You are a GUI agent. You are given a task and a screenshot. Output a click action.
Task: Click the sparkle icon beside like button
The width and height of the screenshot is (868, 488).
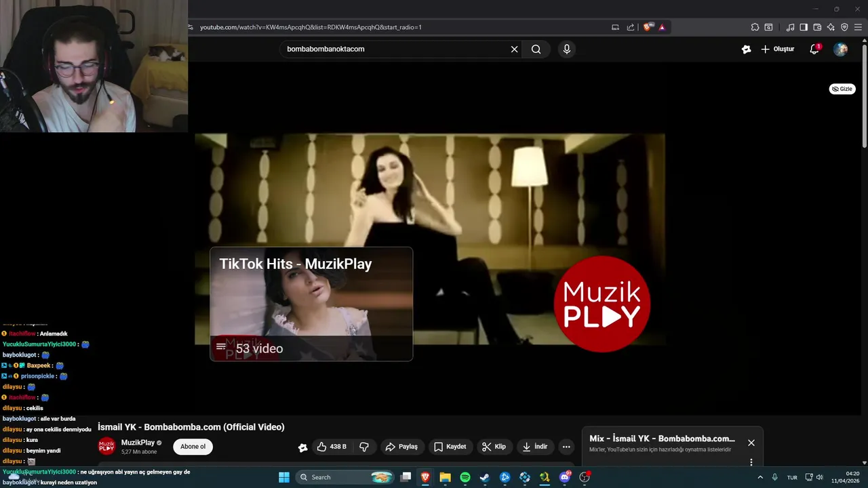tap(302, 447)
